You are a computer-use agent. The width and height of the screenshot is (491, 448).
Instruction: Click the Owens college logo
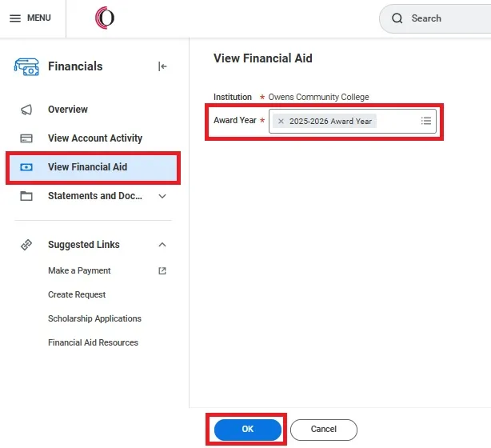[105, 18]
